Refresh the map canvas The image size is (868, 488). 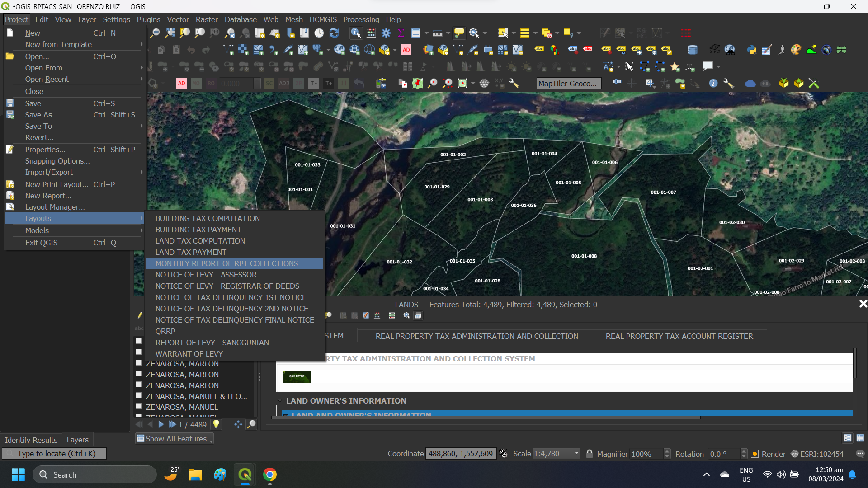click(x=335, y=33)
